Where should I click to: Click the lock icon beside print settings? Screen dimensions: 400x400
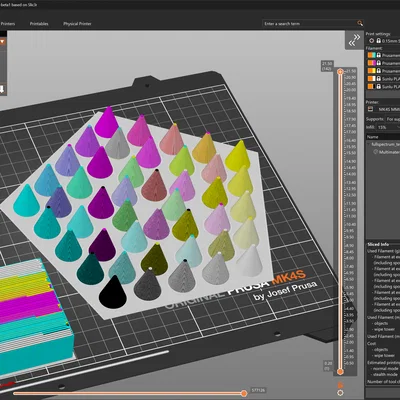click(378, 41)
